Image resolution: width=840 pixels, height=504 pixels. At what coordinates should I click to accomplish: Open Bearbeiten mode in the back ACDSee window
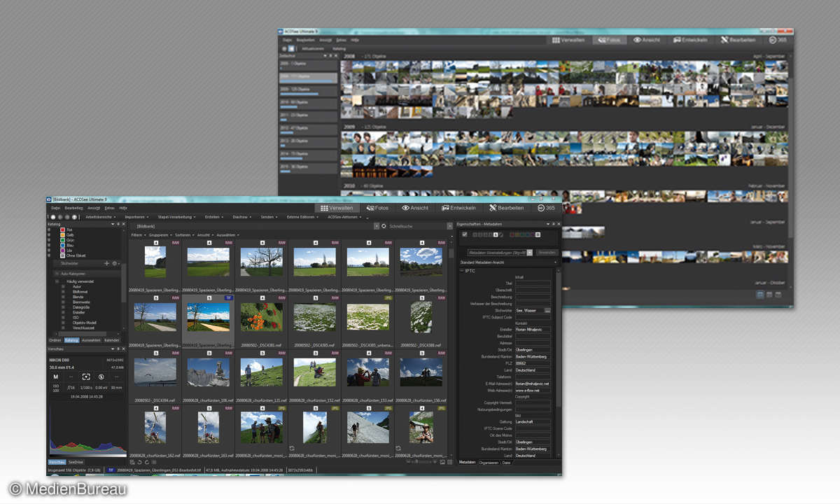tap(738, 41)
